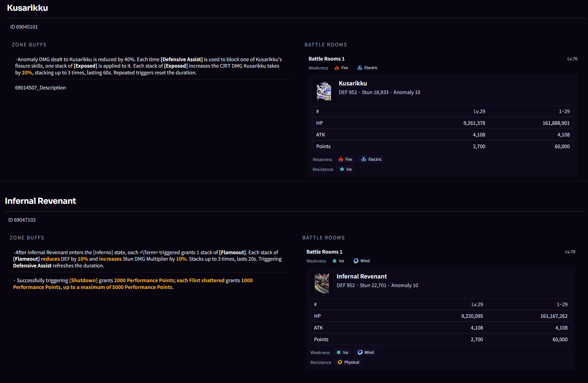Click the orange [Shutdown] term
The width and height of the screenshot is (588, 383).
[83, 281]
